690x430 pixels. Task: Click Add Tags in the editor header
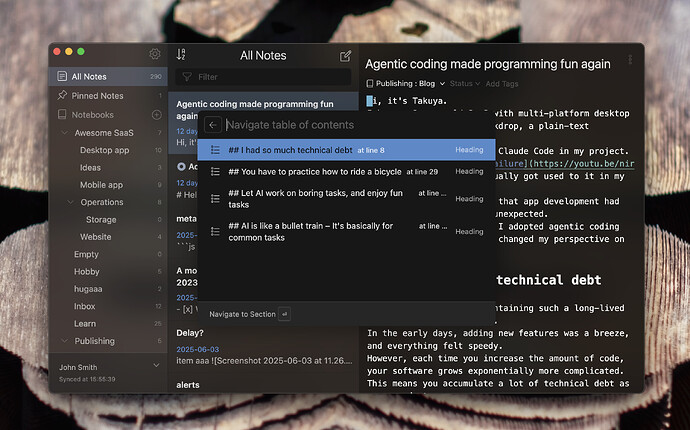(502, 84)
